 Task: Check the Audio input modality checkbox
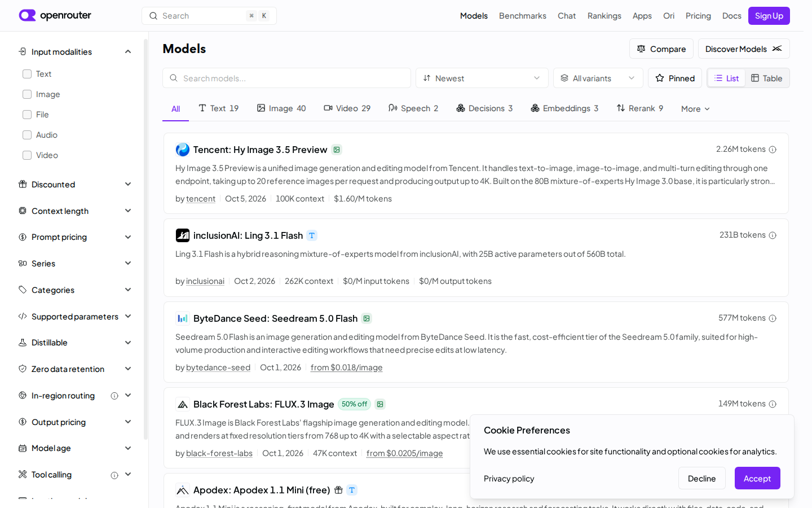tap(27, 135)
